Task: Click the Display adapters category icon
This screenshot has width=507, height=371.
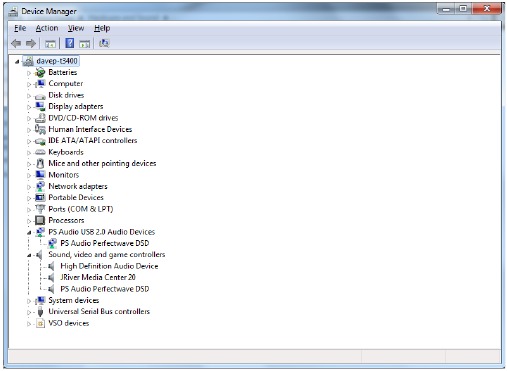Action: [x=40, y=106]
